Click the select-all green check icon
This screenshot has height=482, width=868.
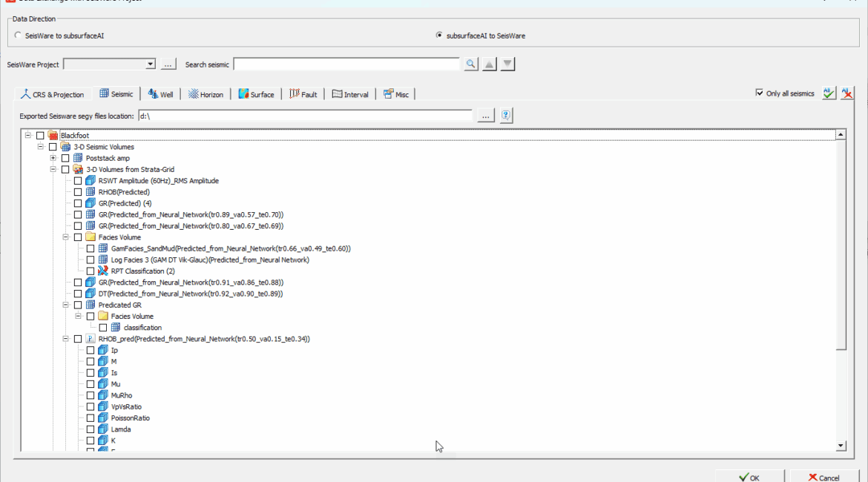(829, 93)
